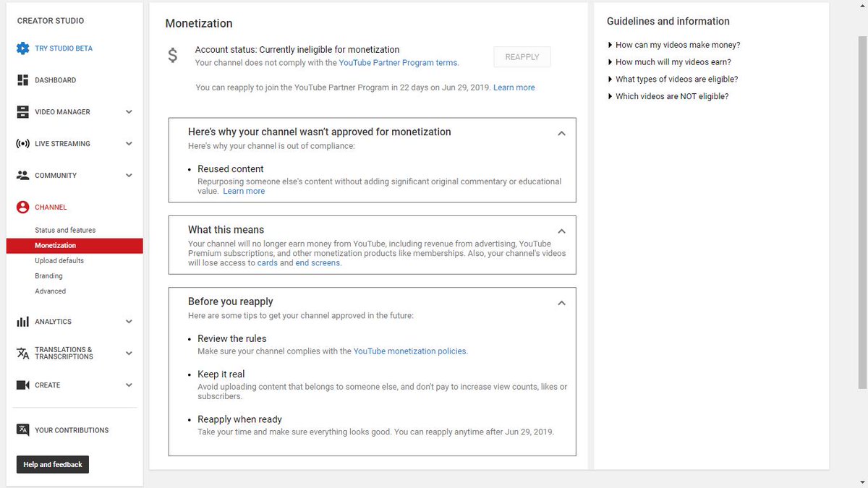Click the 'Guidelines and information' heading

coord(668,22)
